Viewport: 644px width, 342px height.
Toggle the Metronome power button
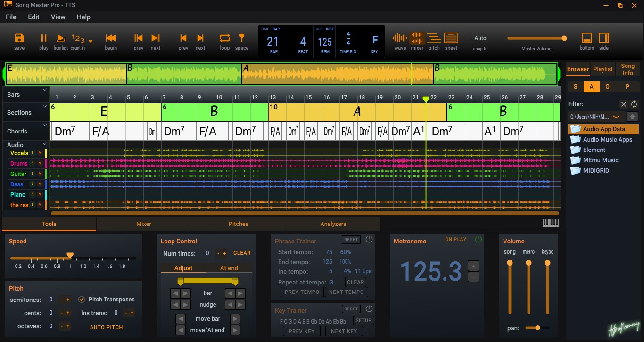coord(479,240)
